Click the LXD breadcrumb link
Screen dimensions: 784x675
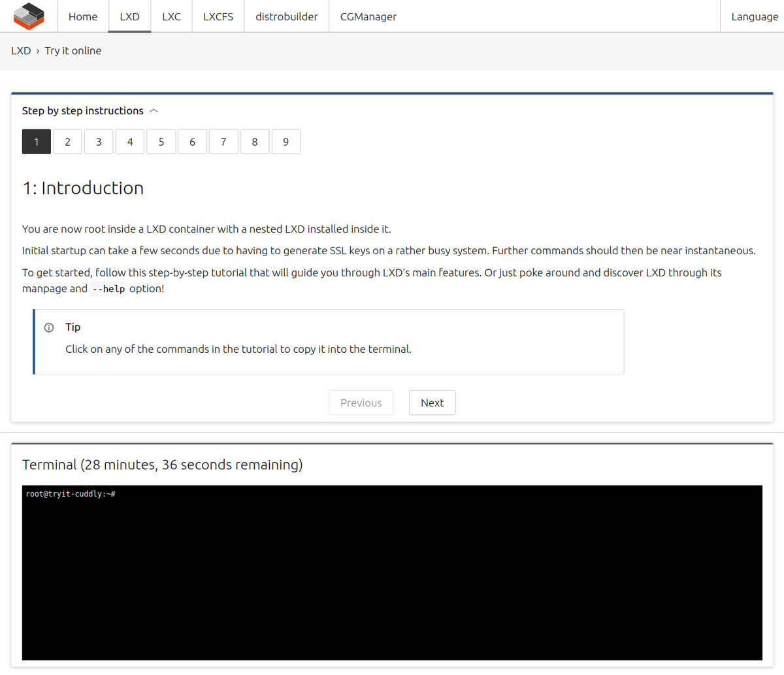(21, 51)
